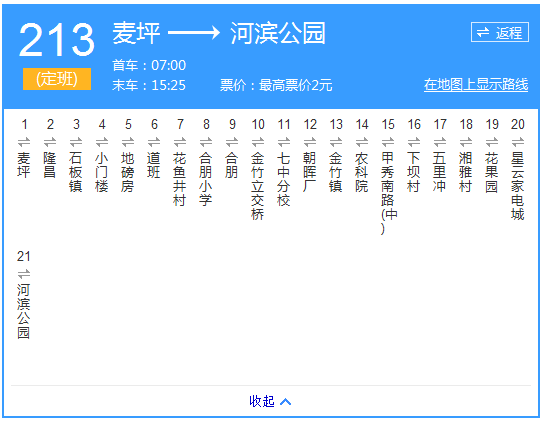Select stop 3 石板镇
The image size is (543, 422).
click(x=76, y=172)
